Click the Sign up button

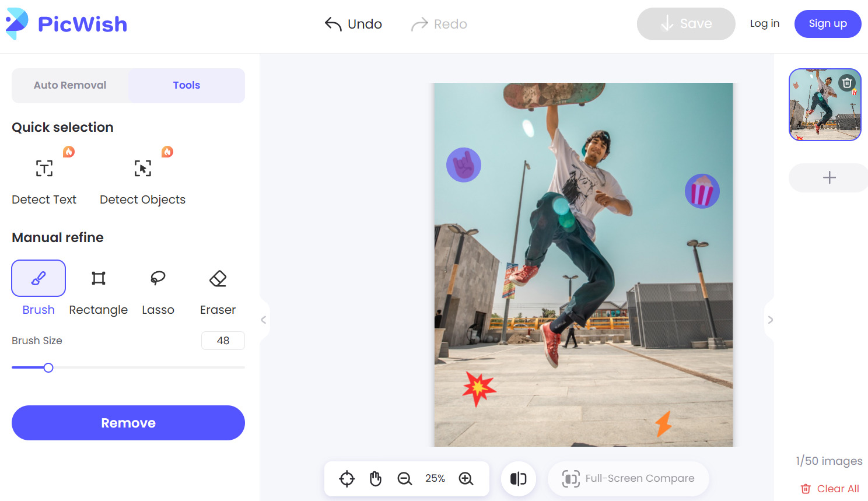pyautogui.click(x=828, y=24)
